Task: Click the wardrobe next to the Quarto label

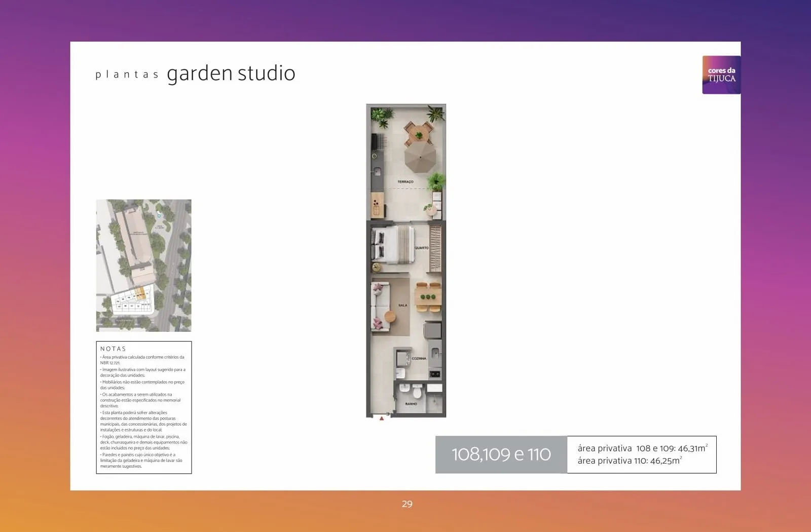Action: tap(435, 249)
